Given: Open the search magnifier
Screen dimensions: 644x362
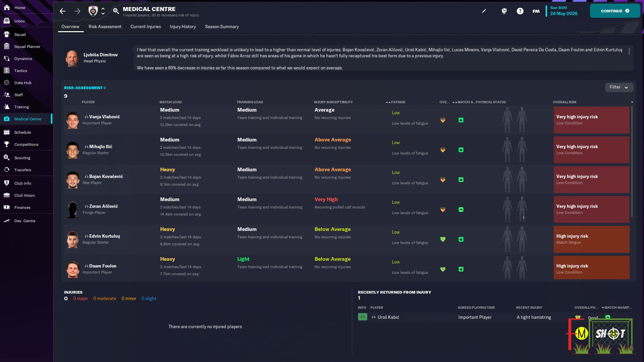Looking at the screenshot, I should coord(116,11).
